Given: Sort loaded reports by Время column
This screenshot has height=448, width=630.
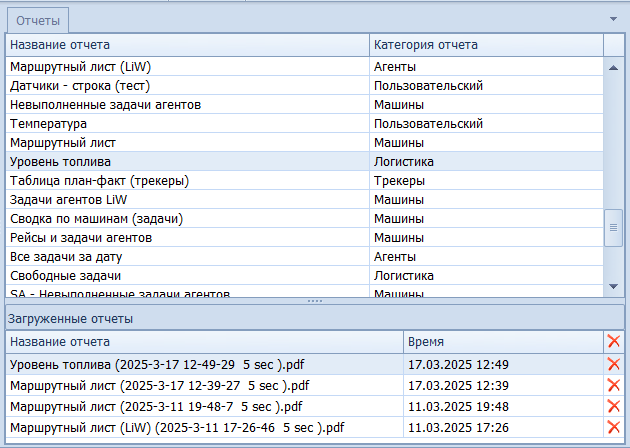Looking at the screenshot, I should click(x=501, y=342).
